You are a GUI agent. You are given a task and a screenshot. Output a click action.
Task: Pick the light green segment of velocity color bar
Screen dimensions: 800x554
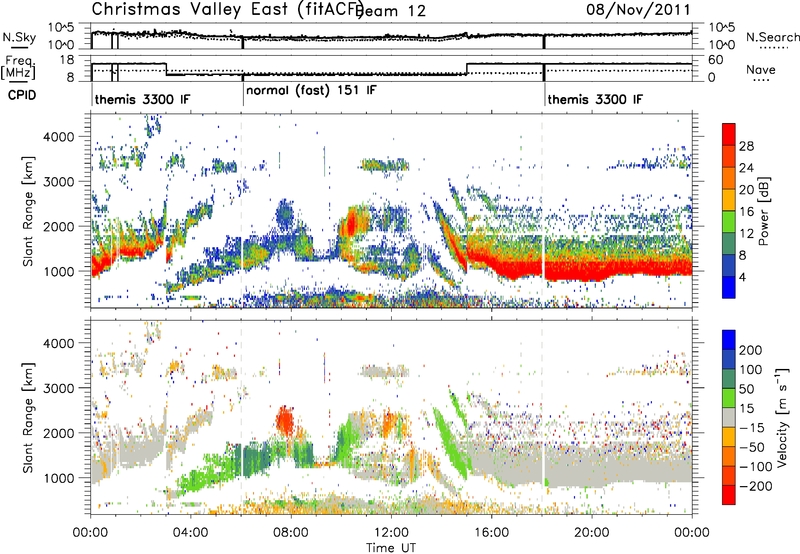[729, 398]
